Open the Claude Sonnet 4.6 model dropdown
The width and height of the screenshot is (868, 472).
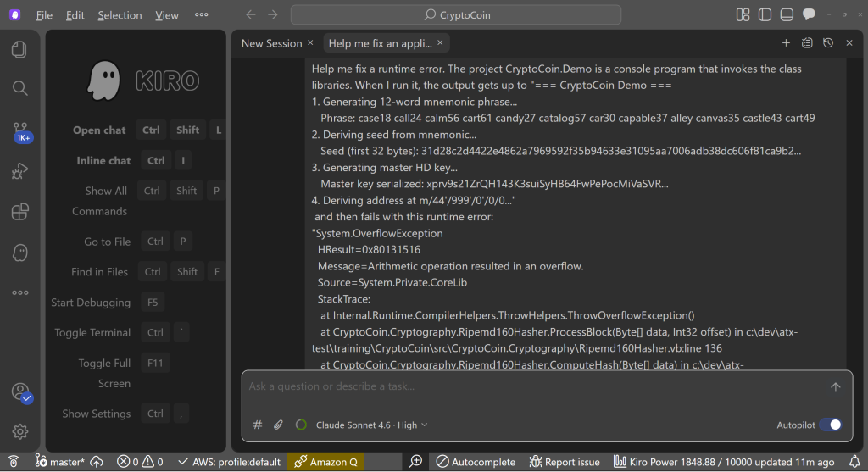[371, 425]
